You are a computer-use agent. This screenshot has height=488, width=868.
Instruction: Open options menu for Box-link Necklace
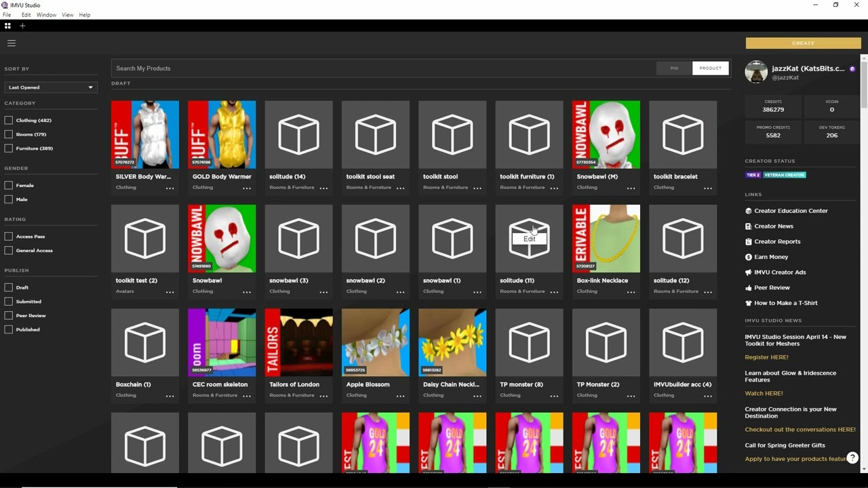[631, 291]
